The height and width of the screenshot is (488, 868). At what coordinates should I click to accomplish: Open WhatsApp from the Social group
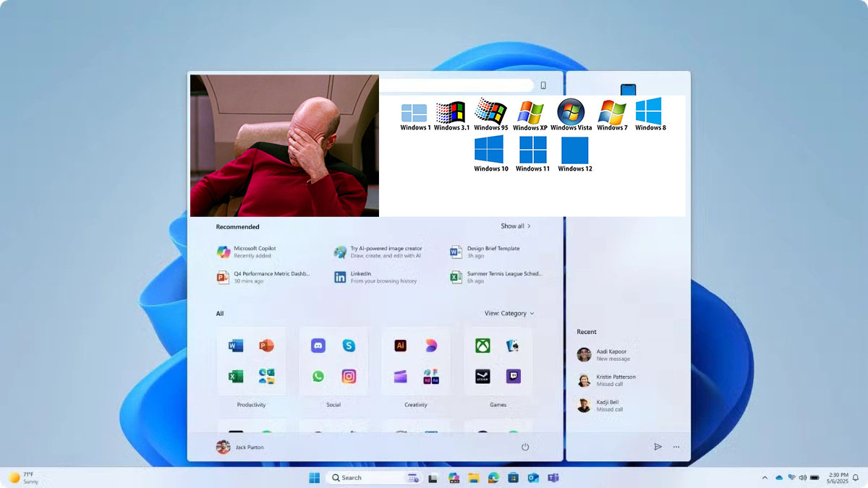tap(318, 377)
